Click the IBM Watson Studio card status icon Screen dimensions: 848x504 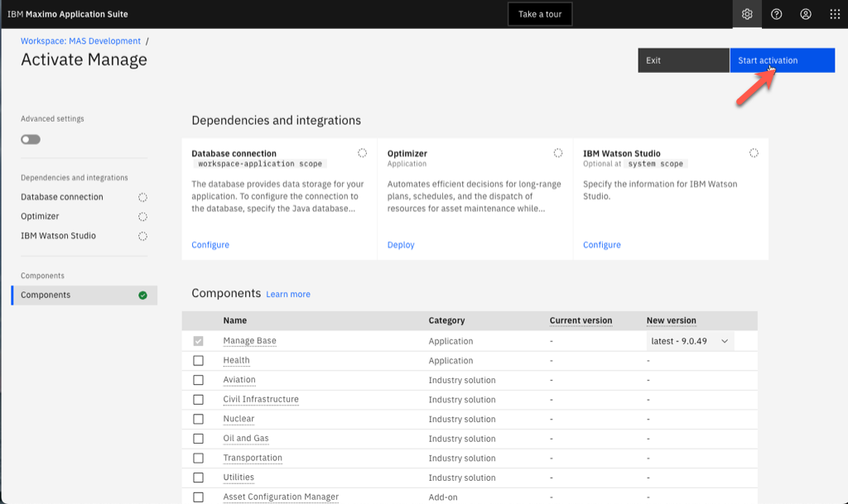754,153
